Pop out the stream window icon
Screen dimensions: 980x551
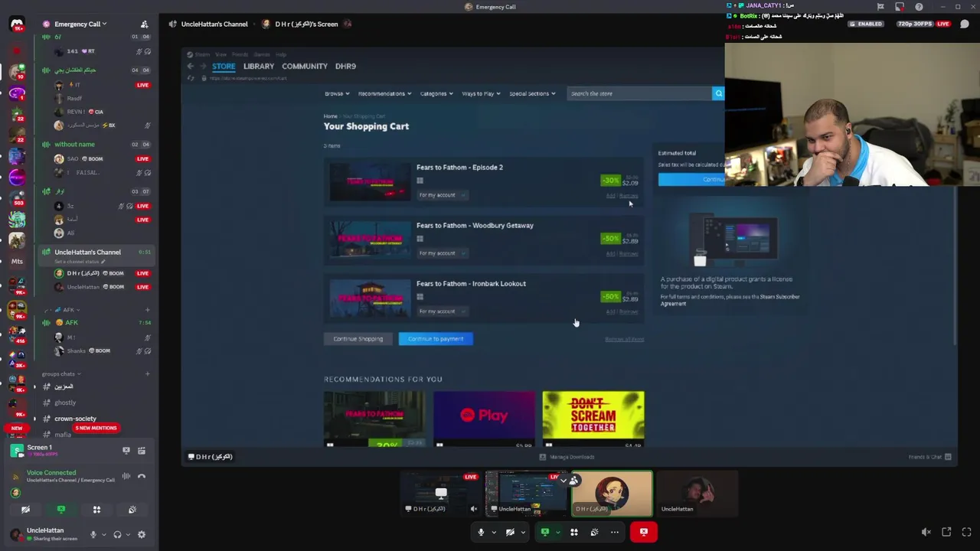point(946,532)
